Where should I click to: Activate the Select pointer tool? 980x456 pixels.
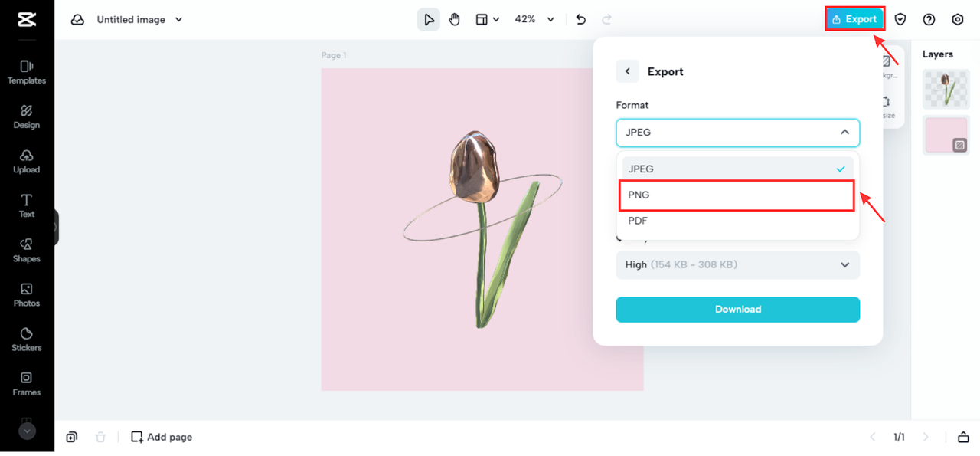429,20
